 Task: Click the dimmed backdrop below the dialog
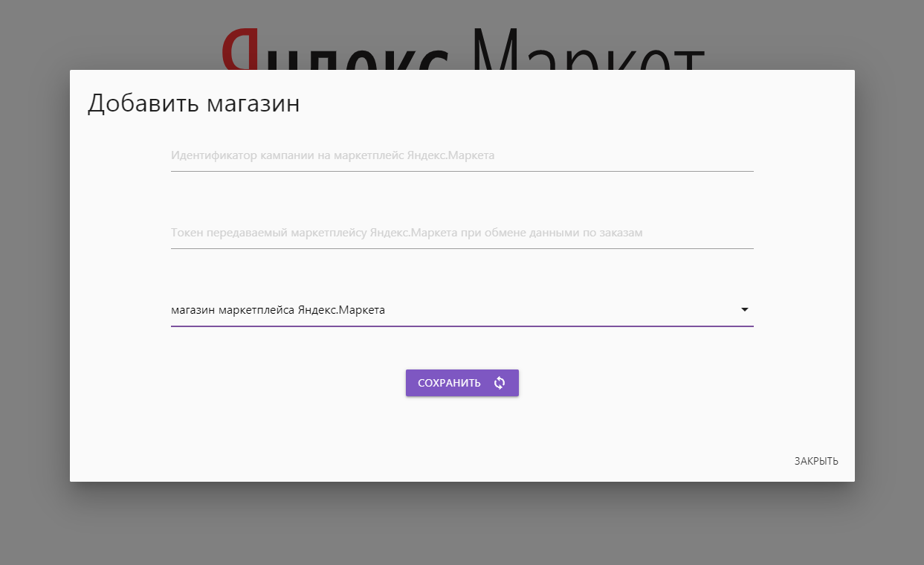click(461, 524)
